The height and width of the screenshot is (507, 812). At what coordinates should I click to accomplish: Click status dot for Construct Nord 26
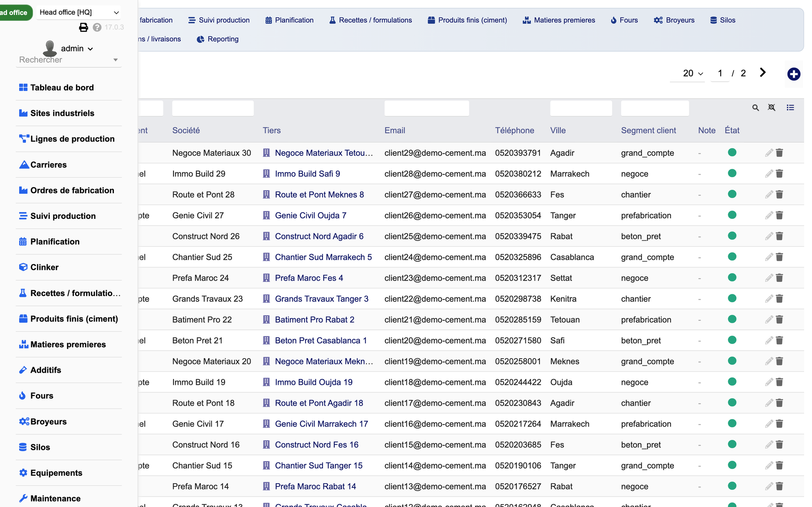tap(732, 236)
